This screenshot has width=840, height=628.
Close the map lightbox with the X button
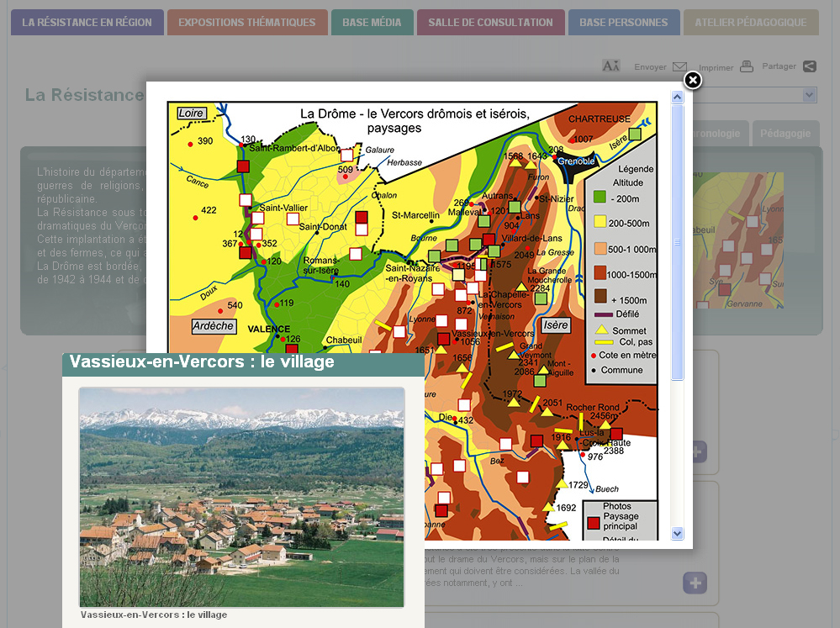click(693, 81)
